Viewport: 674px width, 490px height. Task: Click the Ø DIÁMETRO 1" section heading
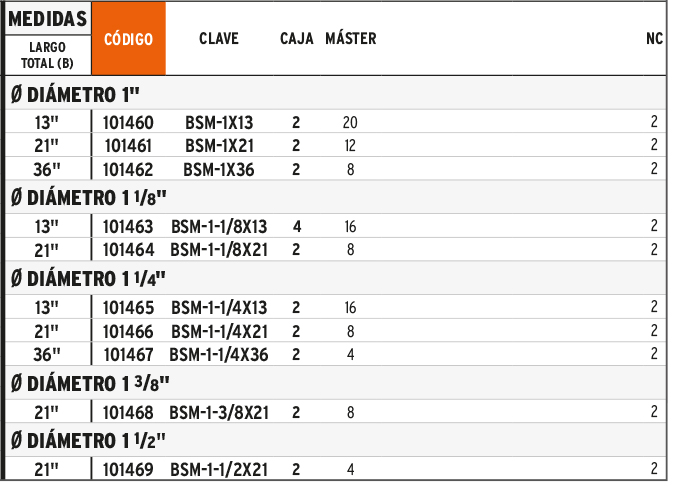click(75, 94)
